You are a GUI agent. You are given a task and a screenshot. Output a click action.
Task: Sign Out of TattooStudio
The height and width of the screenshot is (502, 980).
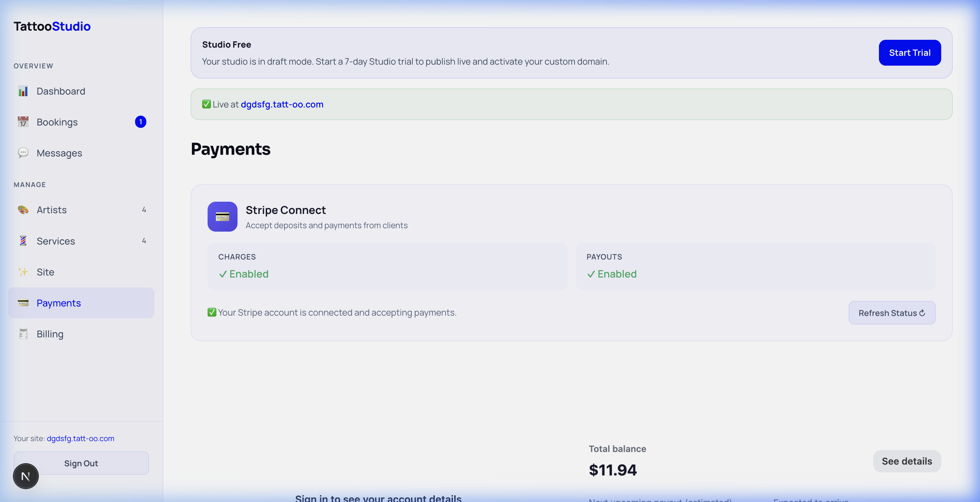click(x=81, y=463)
